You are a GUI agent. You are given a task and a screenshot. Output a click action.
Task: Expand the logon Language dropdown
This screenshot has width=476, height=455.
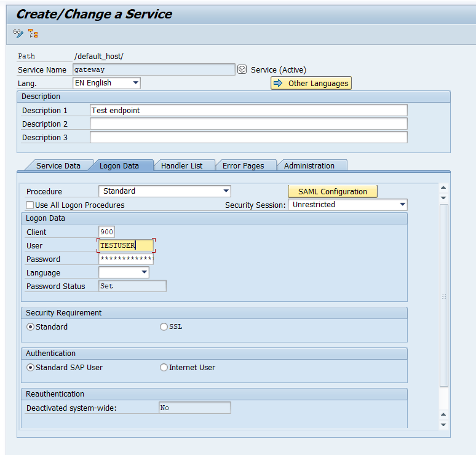click(x=145, y=272)
